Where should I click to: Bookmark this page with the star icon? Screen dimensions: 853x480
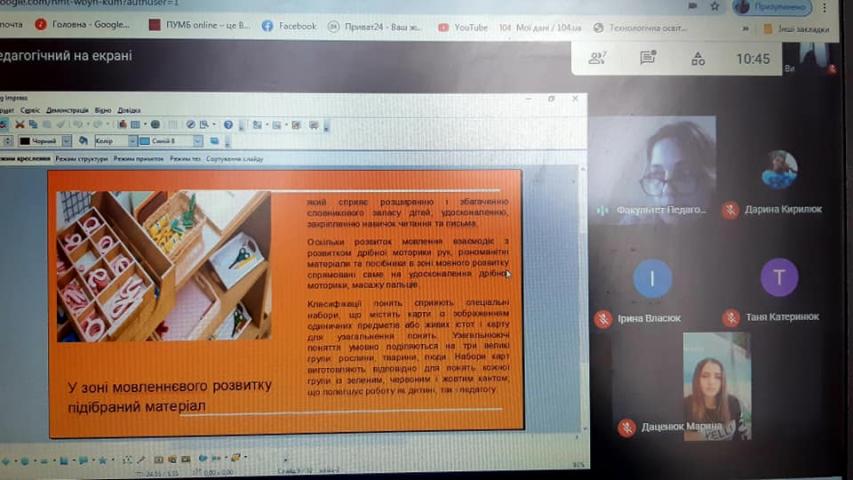coord(715,7)
